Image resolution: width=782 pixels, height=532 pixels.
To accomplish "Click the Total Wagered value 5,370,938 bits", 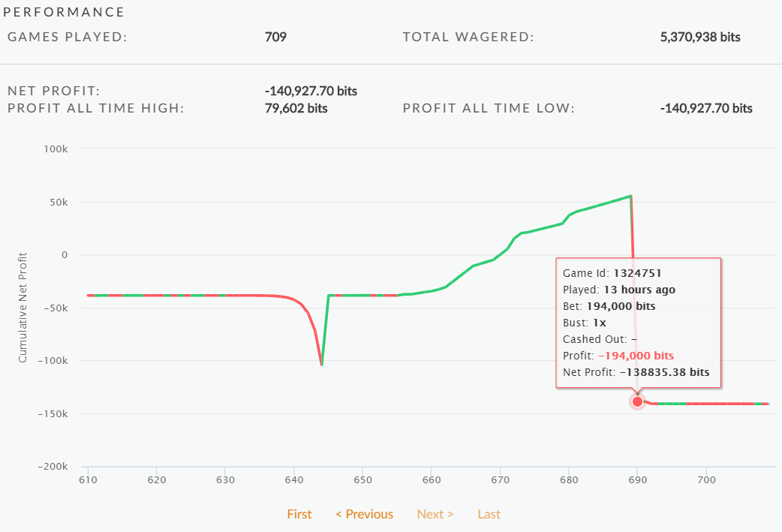I will click(700, 37).
